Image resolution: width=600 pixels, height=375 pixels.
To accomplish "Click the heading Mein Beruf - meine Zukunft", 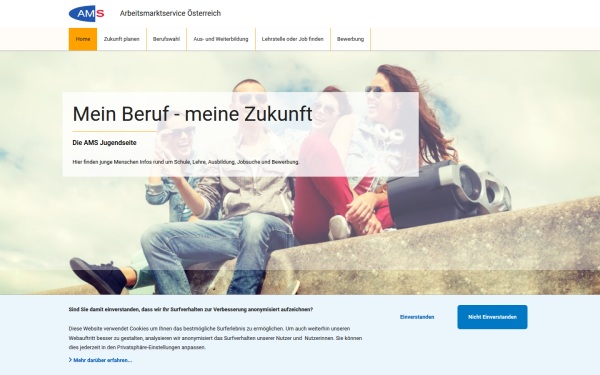I will coord(192,114).
